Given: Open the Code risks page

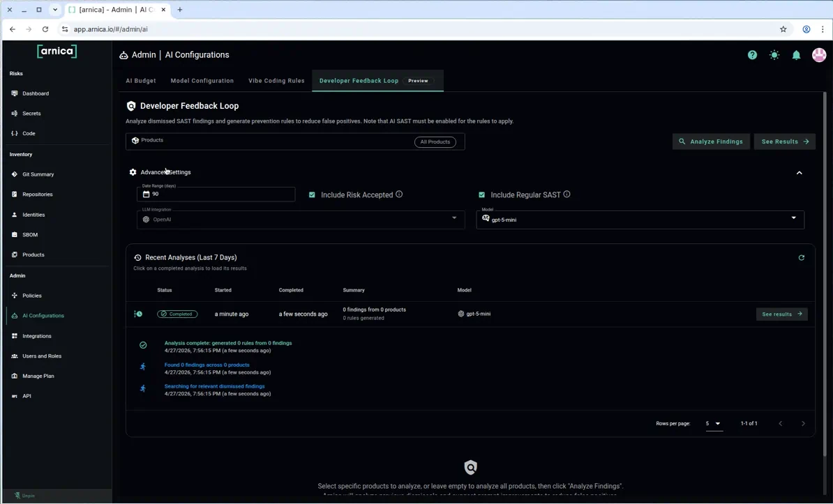Looking at the screenshot, I should (29, 133).
